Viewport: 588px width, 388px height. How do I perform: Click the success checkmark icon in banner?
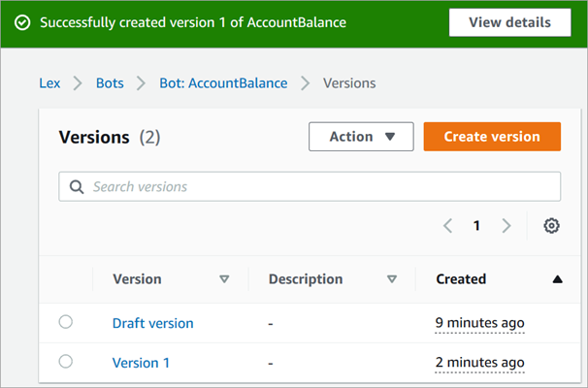point(22,22)
